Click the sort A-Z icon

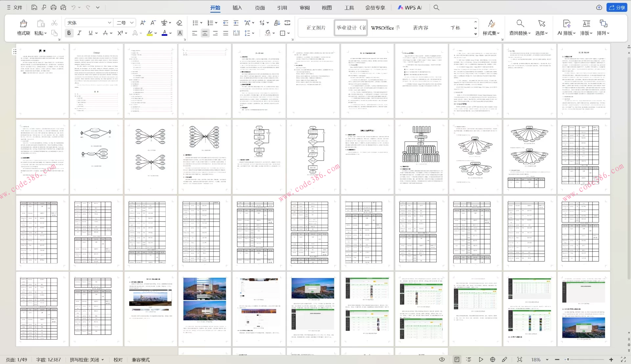(277, 23)
